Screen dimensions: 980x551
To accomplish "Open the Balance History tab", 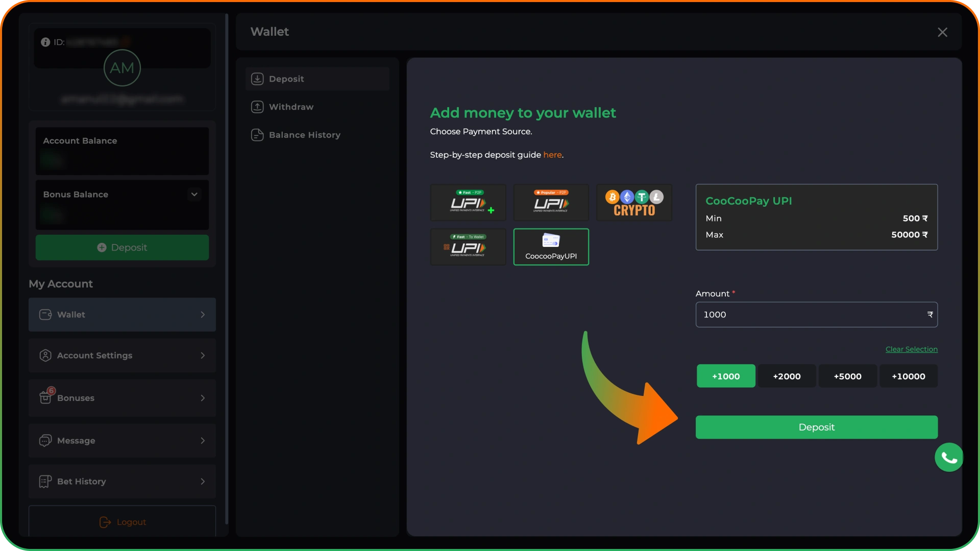I will point(317,135).
